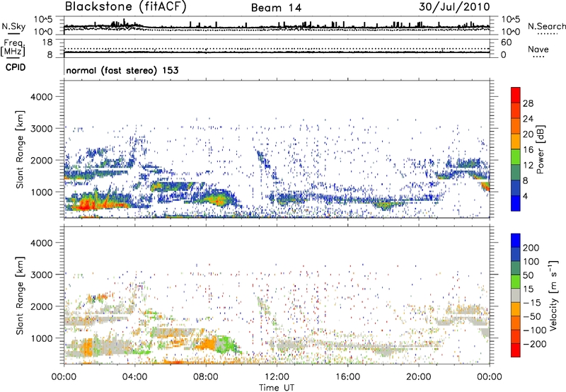
Task: Click the Time UT axis title
Action: click(277, 388)
